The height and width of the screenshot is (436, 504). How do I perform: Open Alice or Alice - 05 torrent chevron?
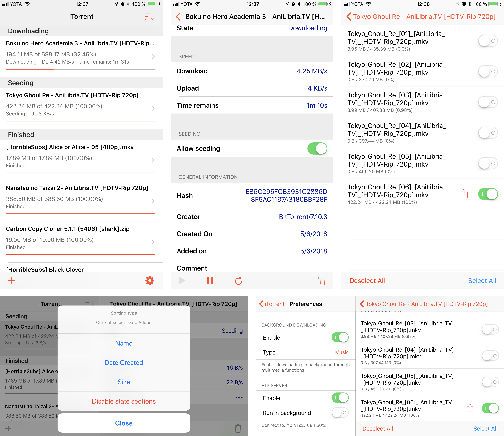click(153, 160)
